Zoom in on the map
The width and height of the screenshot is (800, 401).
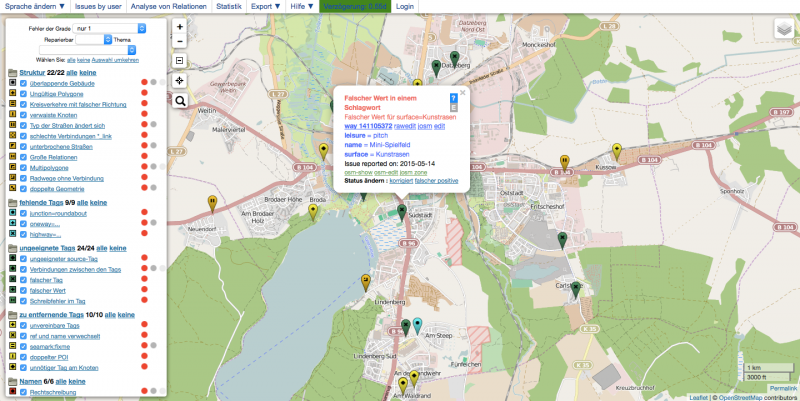180,27
